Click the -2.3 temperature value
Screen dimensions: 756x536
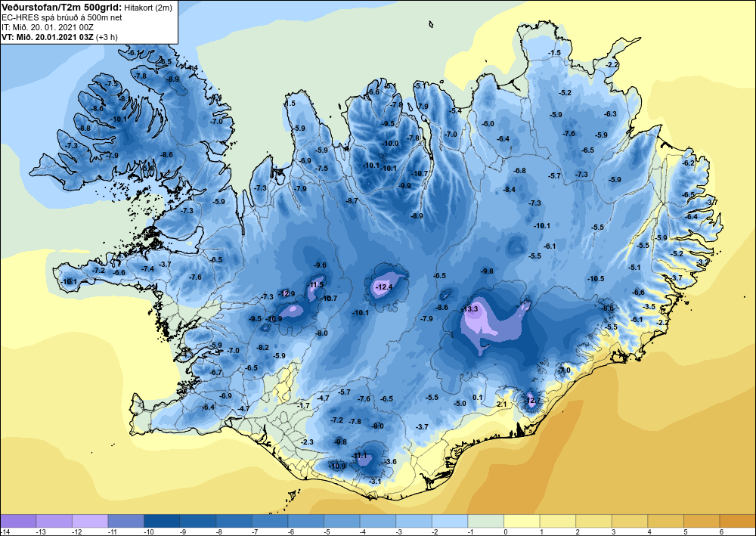[x=307, y=442]
